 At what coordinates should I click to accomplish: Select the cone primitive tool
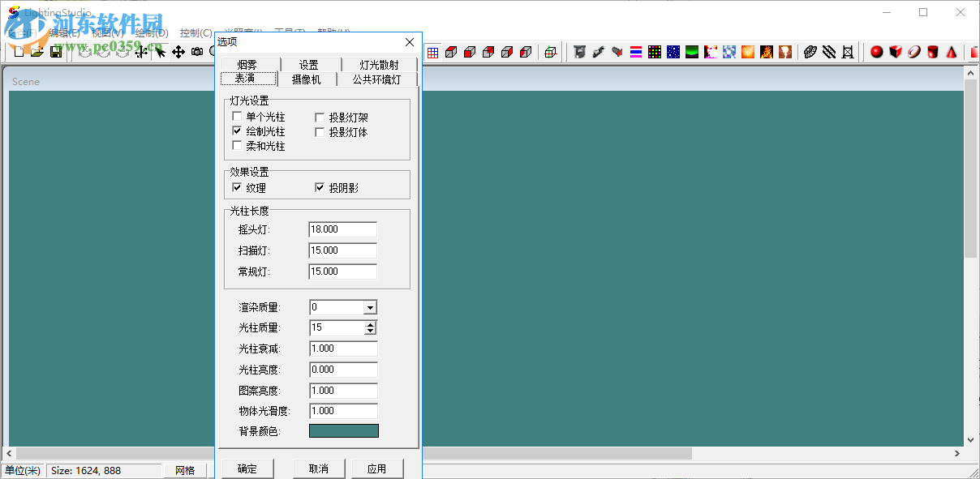952,51
